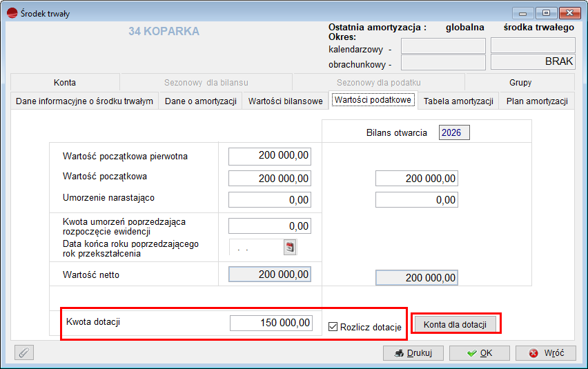Open the Tabela amortyzacji tab

click(458, 101)
